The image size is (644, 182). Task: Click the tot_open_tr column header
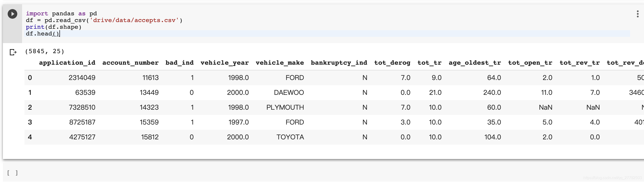coord(530,63)
